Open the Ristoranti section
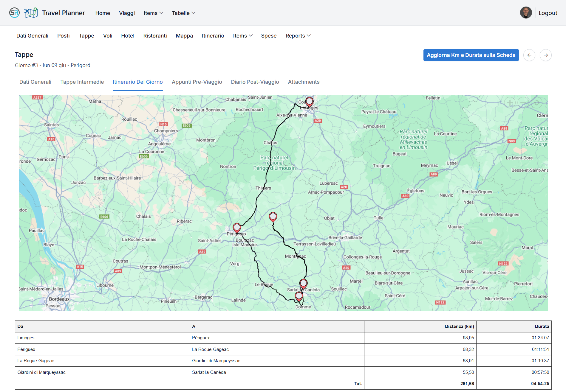Viewport: 566px width, 392px height. click(155, 36)
